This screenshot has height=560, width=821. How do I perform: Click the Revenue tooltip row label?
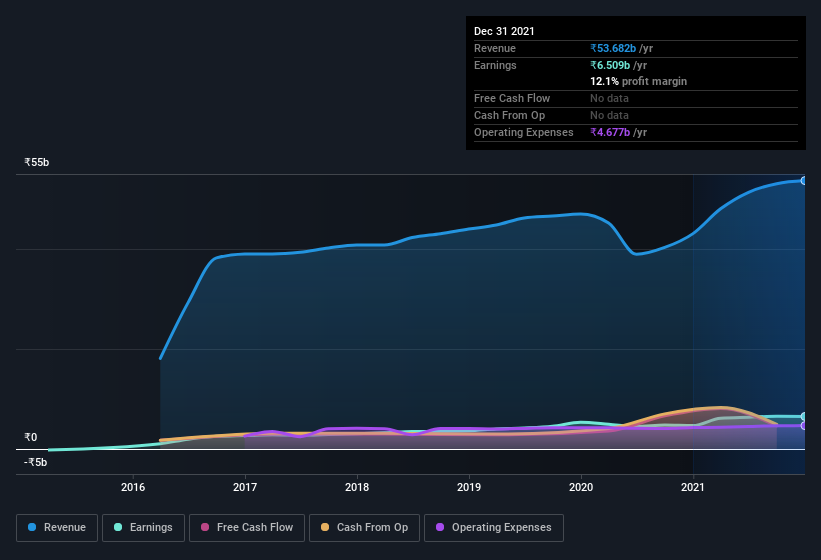coord(495,48)
